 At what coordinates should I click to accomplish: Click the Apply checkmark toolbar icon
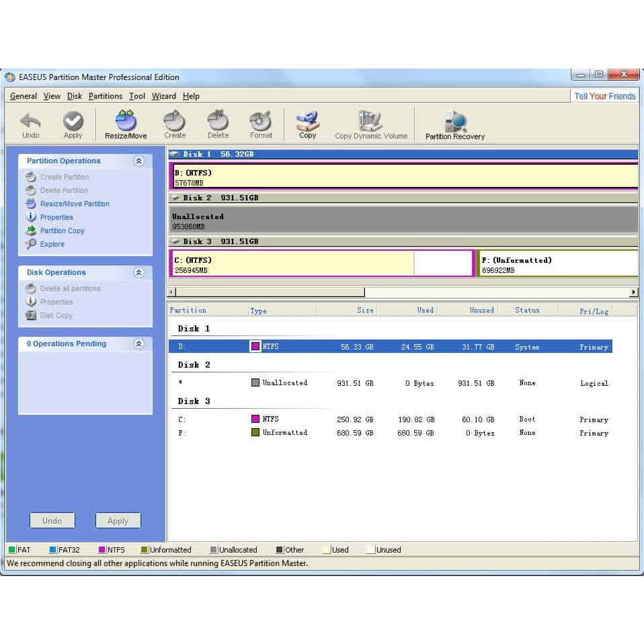point(73,124)
